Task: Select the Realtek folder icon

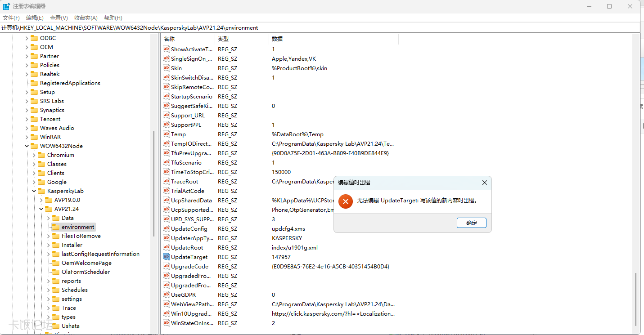Action: (34, 74)
